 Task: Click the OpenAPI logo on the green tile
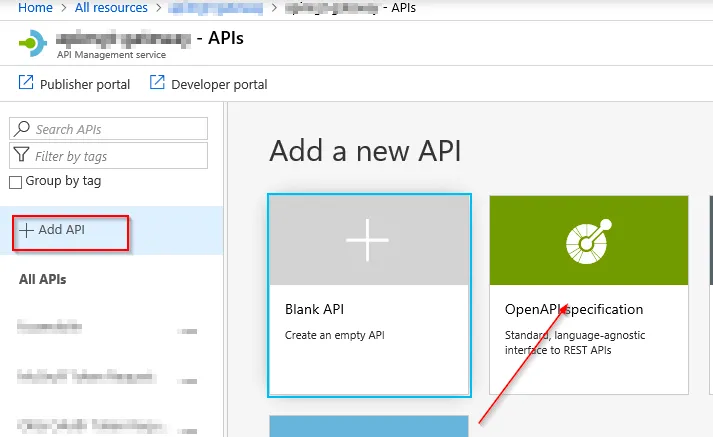click(588, 241)
